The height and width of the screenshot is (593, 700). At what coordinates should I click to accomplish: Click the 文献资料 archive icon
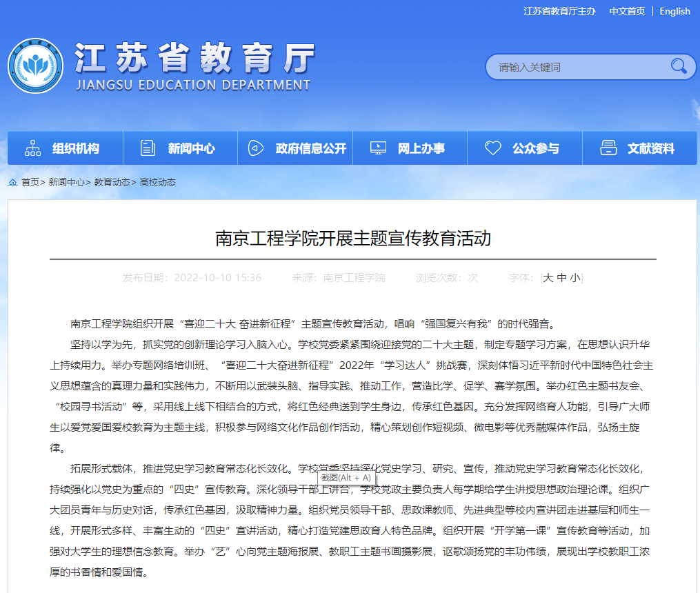pos(608,148)
